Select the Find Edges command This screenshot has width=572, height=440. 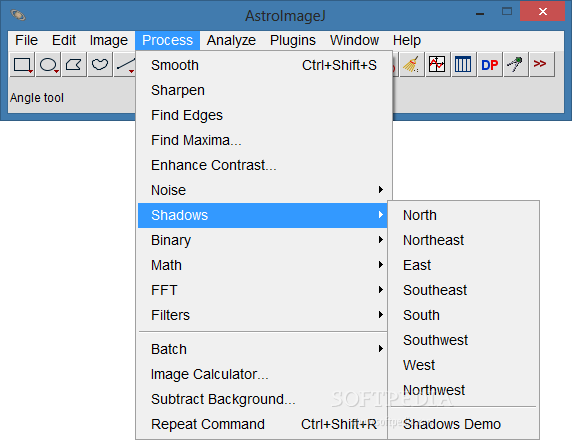263,115
